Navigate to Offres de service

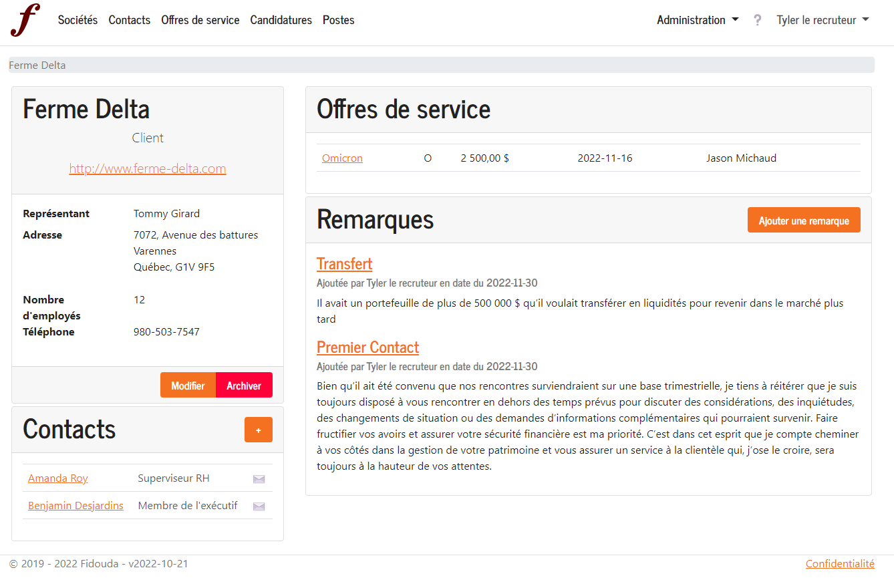(x=200, y=20)
